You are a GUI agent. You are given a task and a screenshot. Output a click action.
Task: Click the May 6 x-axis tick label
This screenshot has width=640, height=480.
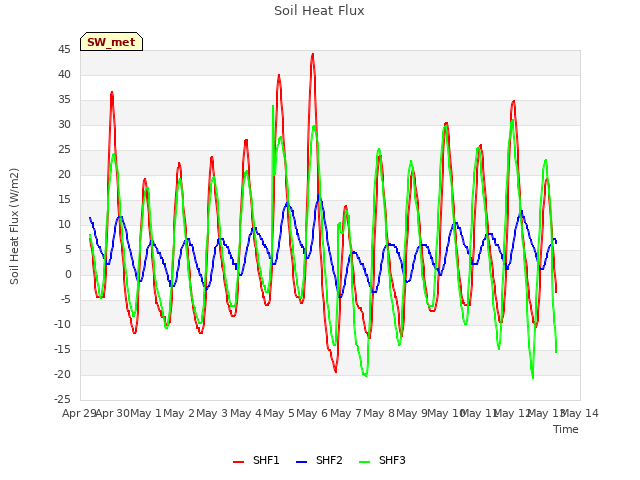pos(312,413)
